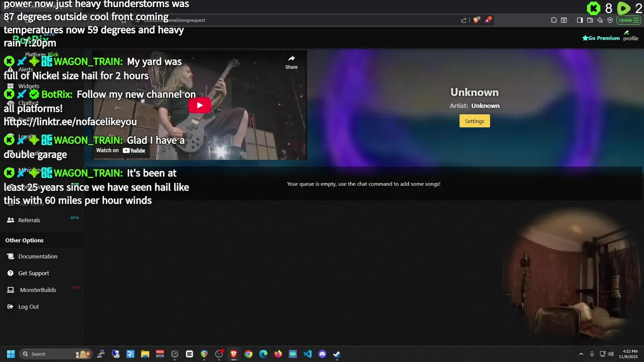Click the 'Your queue is empty' message

pyautogui.click(x=364, y=184)
